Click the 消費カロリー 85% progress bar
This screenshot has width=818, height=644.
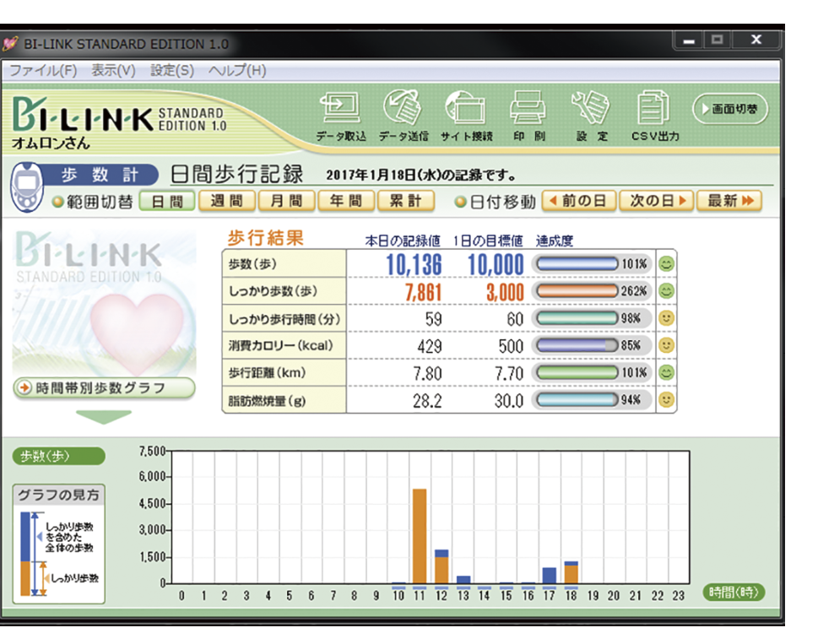click(x=577, y=345)
